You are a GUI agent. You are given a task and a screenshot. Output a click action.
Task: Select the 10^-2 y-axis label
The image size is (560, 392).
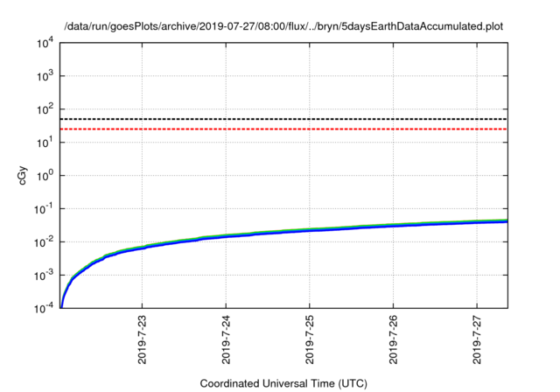coord(43,242)
